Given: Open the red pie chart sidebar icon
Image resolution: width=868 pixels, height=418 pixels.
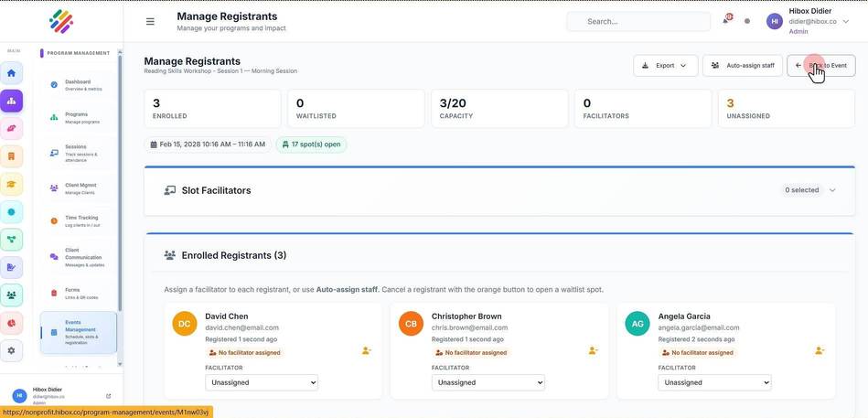Looking at the screenshot, I should (11, 323).
